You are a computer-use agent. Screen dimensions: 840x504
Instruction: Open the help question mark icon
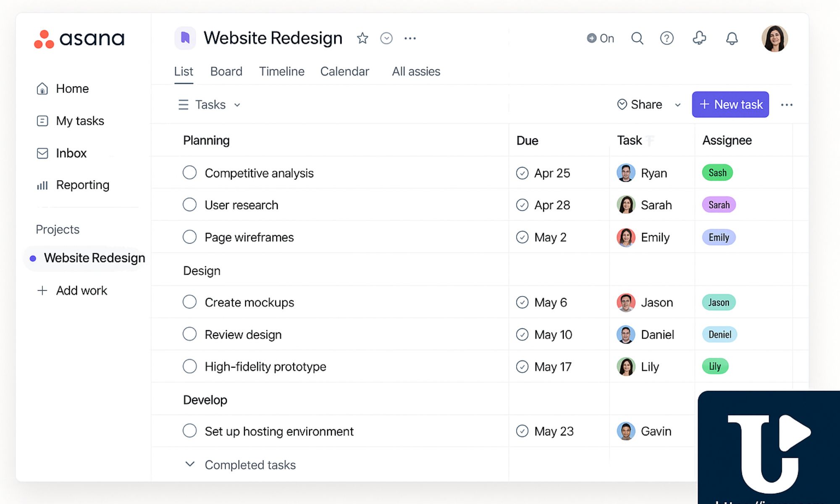point(667,38)
